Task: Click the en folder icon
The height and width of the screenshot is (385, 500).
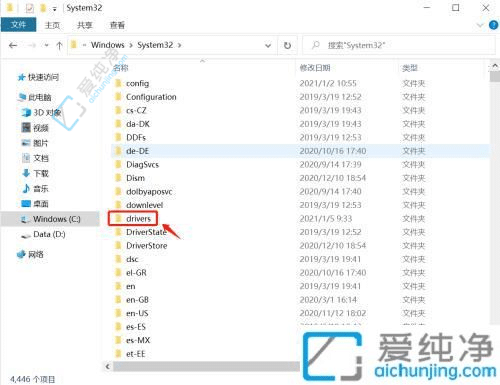Action: [118, 286]
